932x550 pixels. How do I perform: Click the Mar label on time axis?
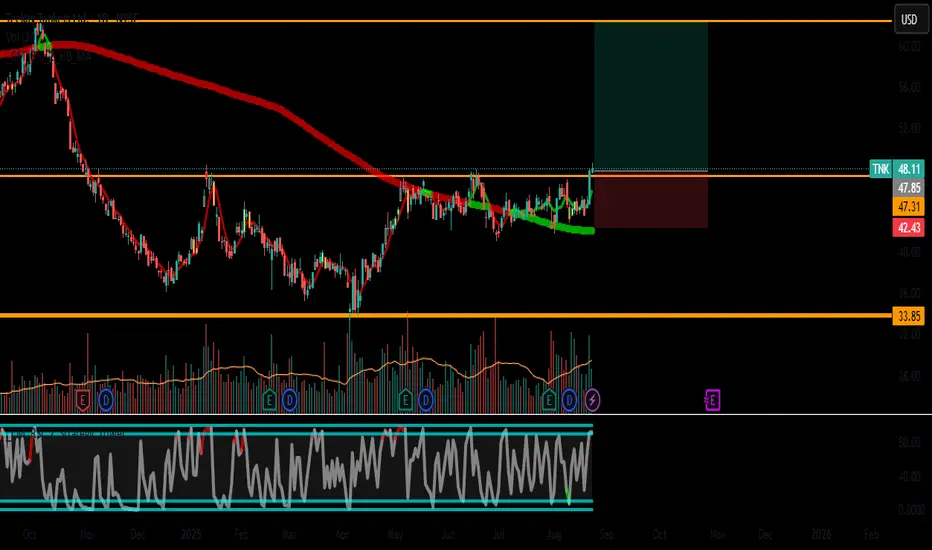tap(289, 535)
